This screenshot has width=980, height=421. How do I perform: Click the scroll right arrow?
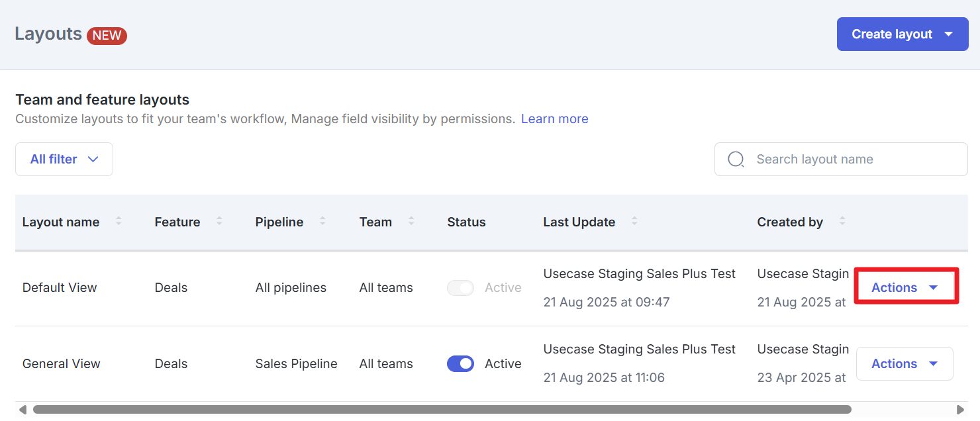pyautogui.click(x=961, y=410)
